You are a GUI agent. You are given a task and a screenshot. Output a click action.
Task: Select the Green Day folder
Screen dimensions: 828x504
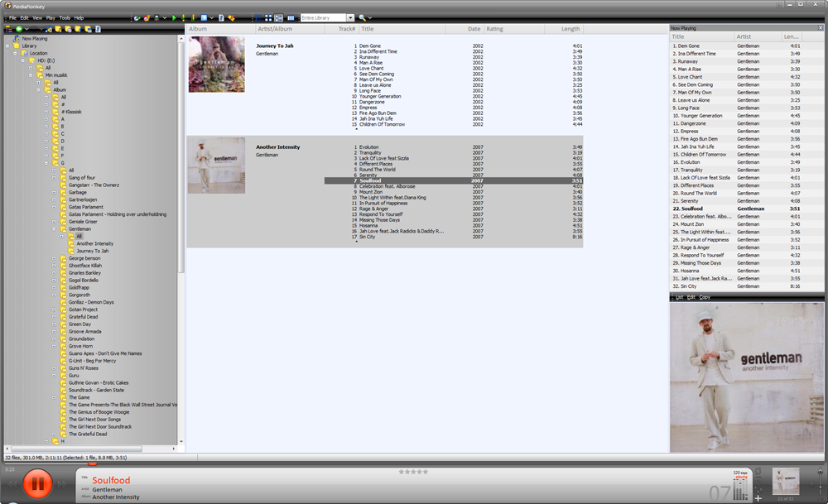79,324
